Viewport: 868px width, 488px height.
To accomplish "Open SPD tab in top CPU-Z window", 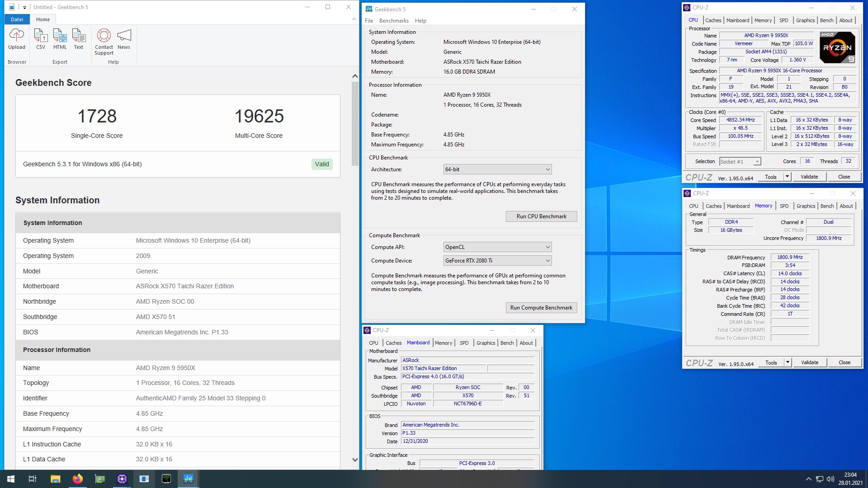I will (x=784, y=20).
